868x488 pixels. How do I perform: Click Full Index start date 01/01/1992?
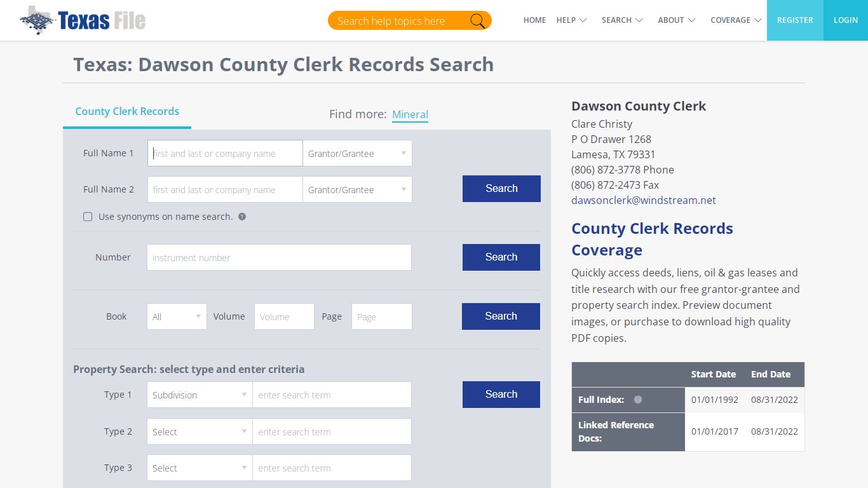tap(715, 400)
